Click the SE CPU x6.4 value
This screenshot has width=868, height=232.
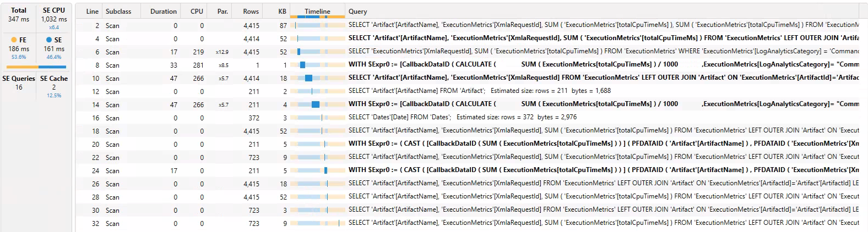[54, 27]
